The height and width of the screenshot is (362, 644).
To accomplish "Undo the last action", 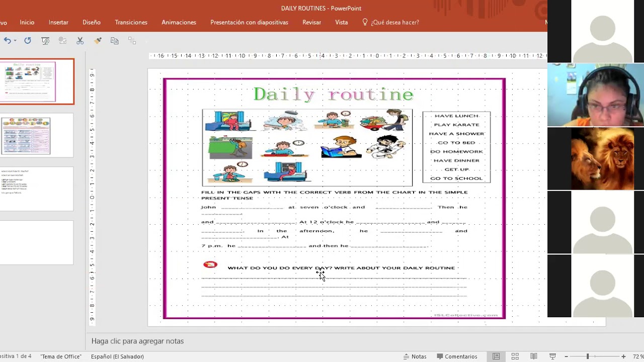I will click(x=7, y=41).
